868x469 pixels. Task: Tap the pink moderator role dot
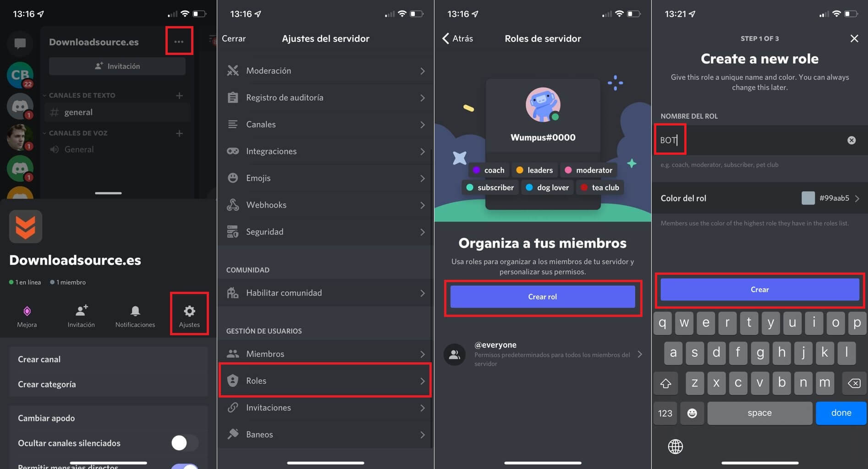tap(568, 170)
